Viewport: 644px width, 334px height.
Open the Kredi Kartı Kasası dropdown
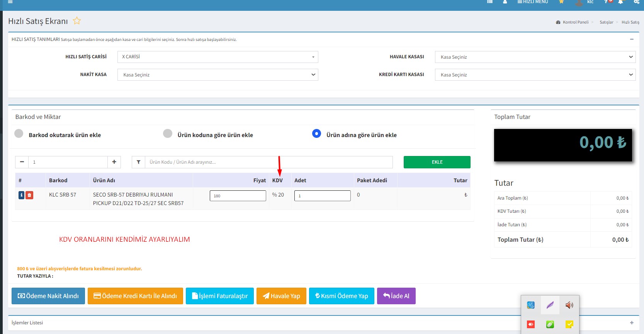point(535,75)
